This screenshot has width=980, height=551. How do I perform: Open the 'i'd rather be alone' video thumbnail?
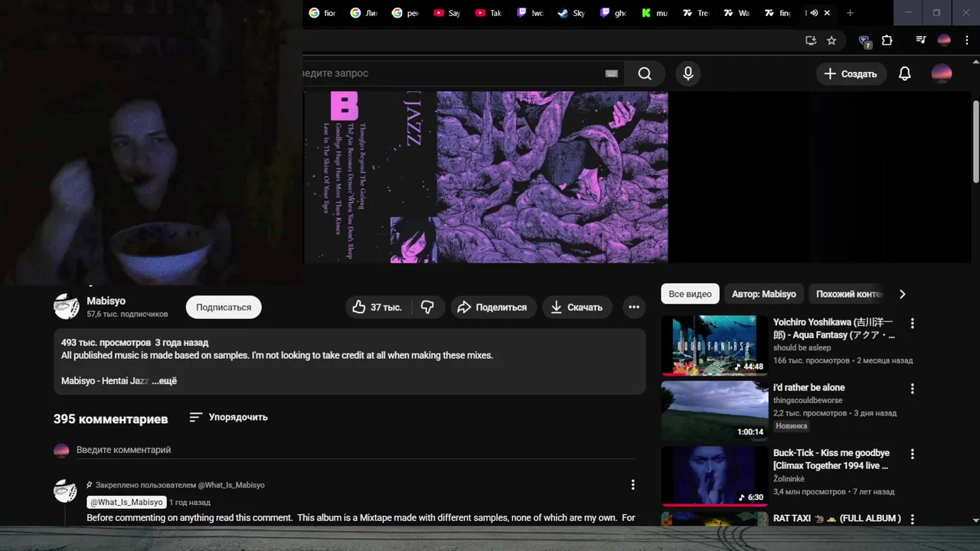[714, 411]
